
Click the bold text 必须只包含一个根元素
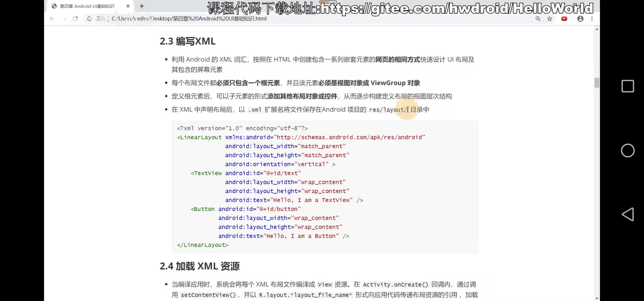pos(248,83)
